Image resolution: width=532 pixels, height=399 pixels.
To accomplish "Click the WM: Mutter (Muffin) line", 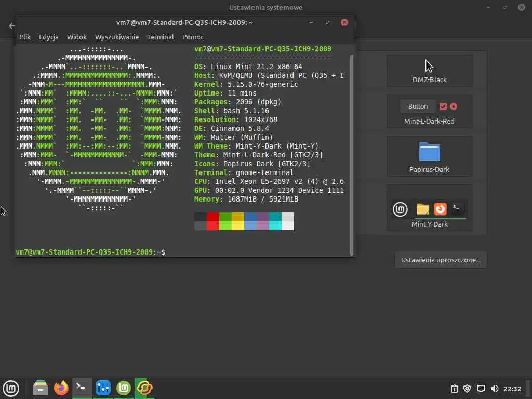I will (x=233, y=137).
